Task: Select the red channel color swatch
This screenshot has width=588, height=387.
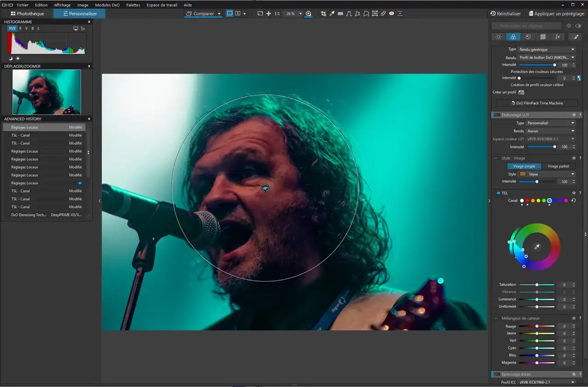Action: 527,201
